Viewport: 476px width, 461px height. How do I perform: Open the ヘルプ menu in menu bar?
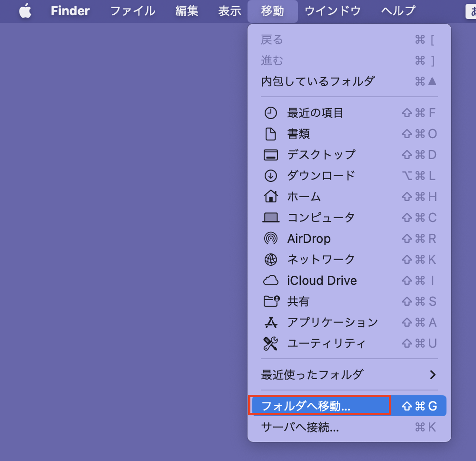[398, 11]
